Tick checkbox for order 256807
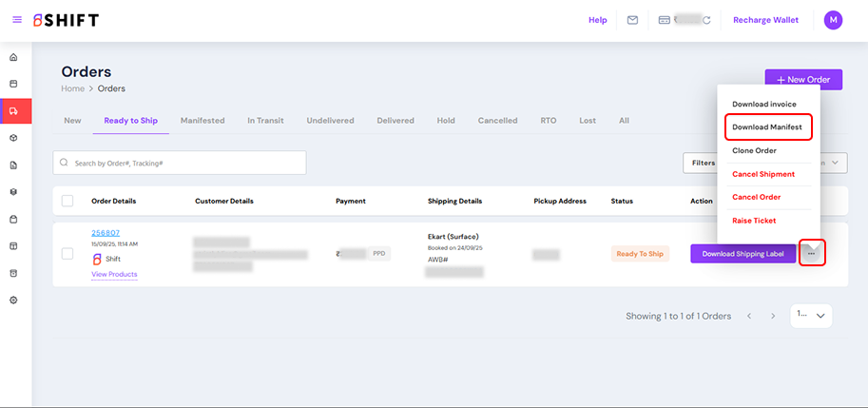Viewport: 868px width, 408px height. click(x=68, y=254)
